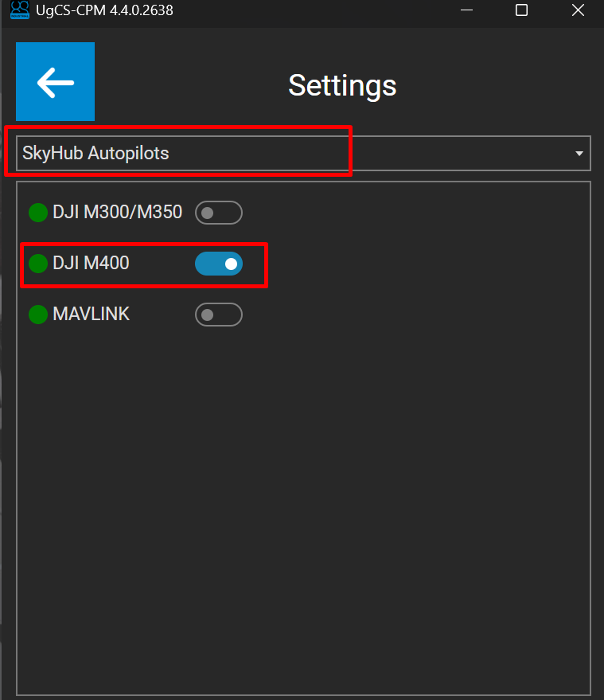Click the Settings page heading
Screen dimensions: 604x700
[x=342, y=85]
